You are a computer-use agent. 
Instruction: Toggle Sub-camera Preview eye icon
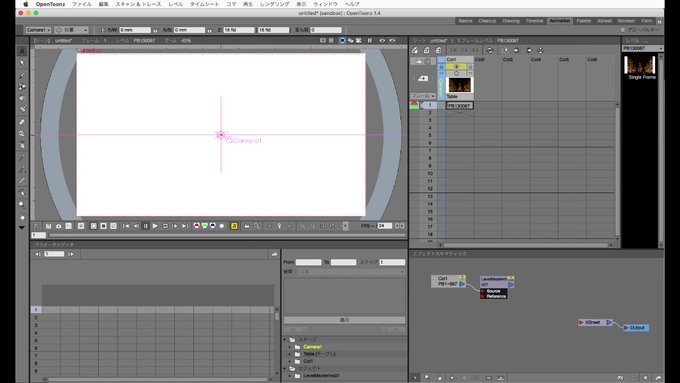point(392,40)
